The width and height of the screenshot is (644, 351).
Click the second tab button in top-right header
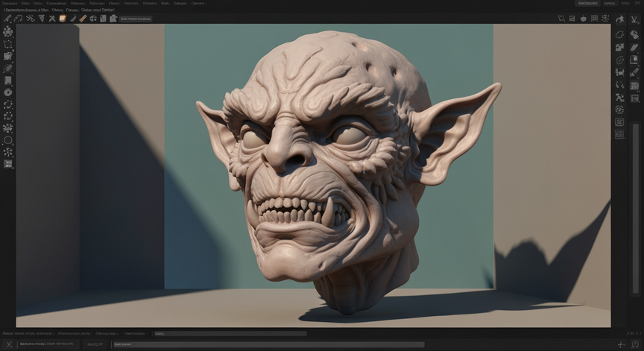610,3
